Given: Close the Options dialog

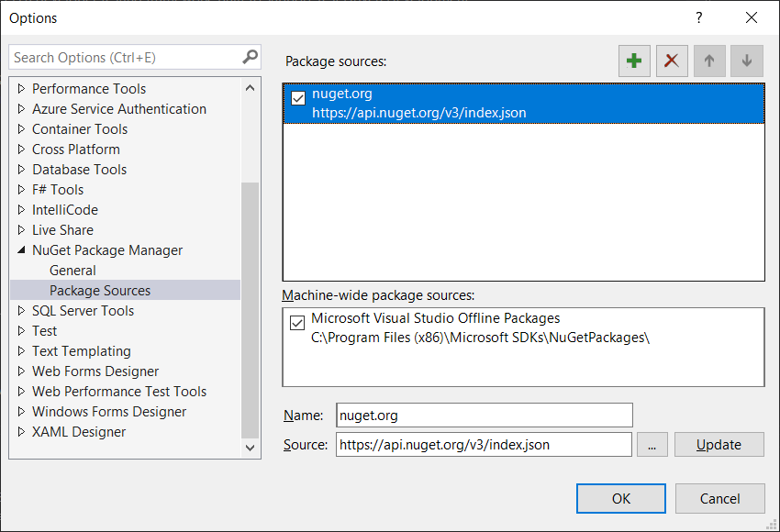Looking at the screenshot, I should 752,18.
